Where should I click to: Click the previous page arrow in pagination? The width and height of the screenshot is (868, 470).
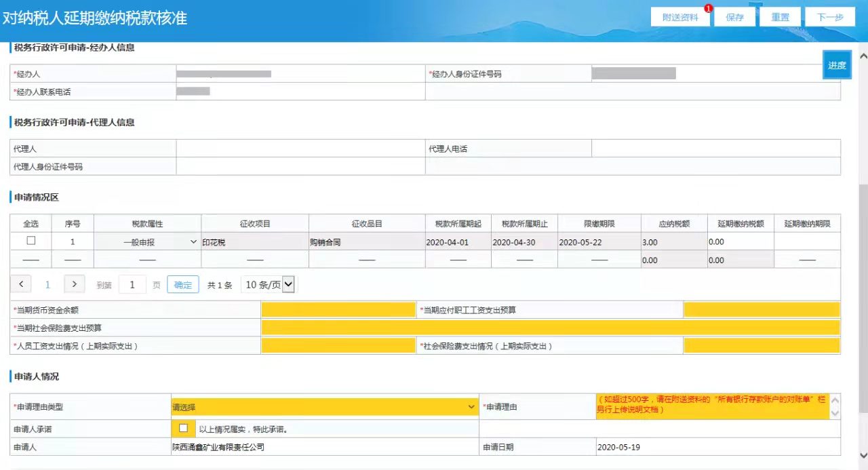click(x=20, y=283)
